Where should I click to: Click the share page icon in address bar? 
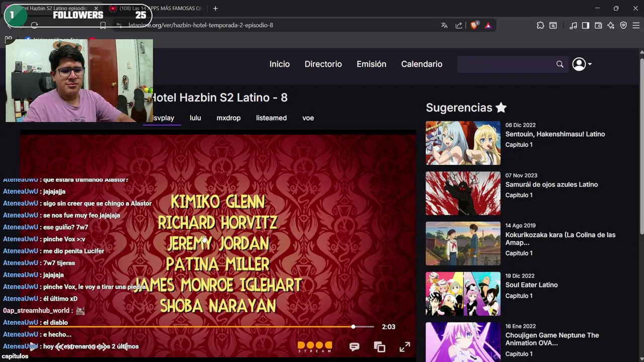point(459,25)
